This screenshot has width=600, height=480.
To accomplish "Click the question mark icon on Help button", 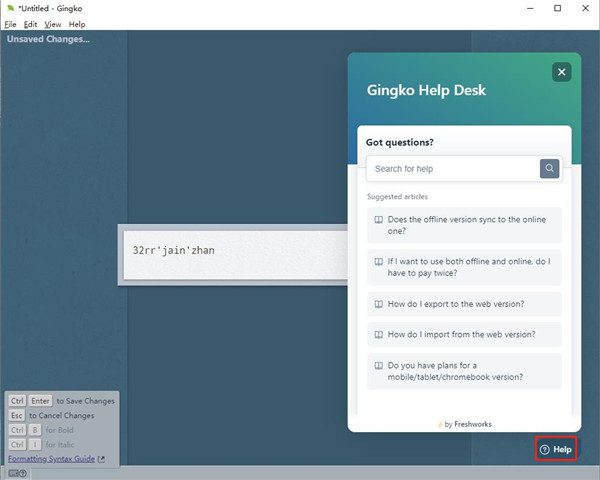I will [x=545, y=450].
